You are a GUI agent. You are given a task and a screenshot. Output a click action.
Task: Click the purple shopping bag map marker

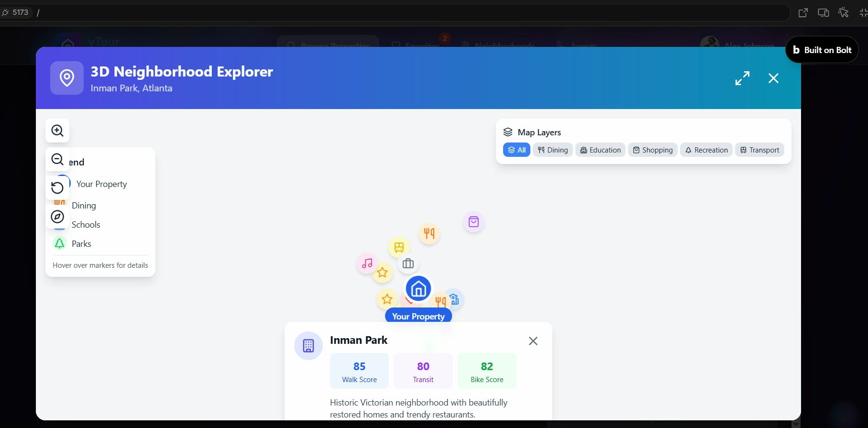[473, 222]
